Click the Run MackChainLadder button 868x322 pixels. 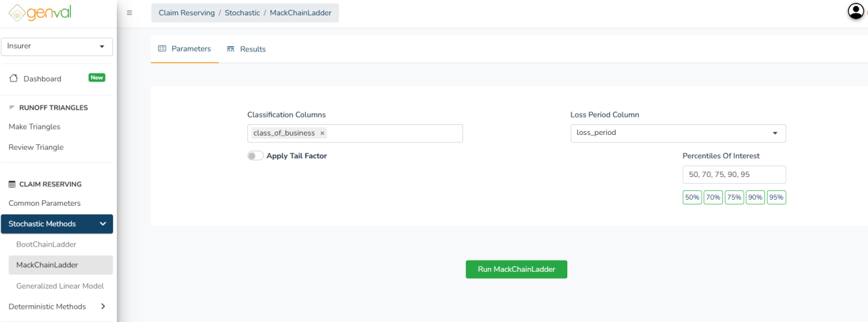pyautogui.click(x=516, y=269)
